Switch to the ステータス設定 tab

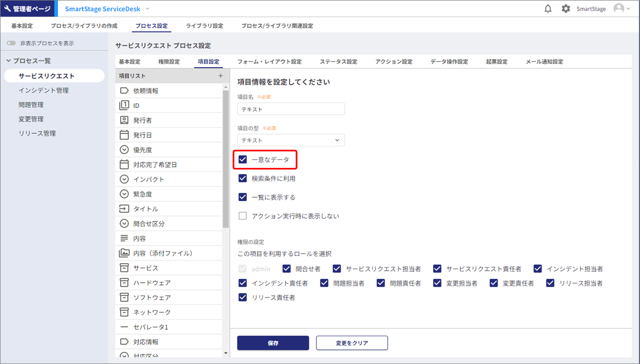(x=338, y=62)
